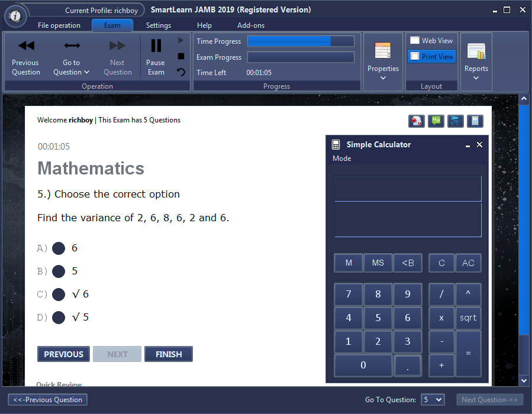Image resolution: width=532 pixels, height=414 pixels.
Task: Select option C radio button (√ 6)
Action: point(59,295)
